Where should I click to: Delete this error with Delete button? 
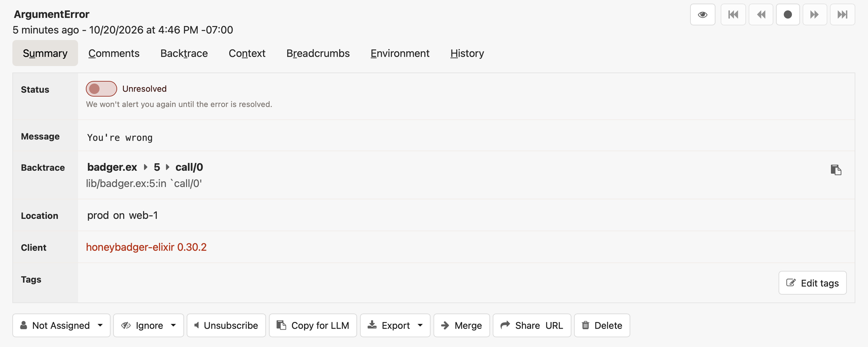pyautogui.click(x=602, y=325)
